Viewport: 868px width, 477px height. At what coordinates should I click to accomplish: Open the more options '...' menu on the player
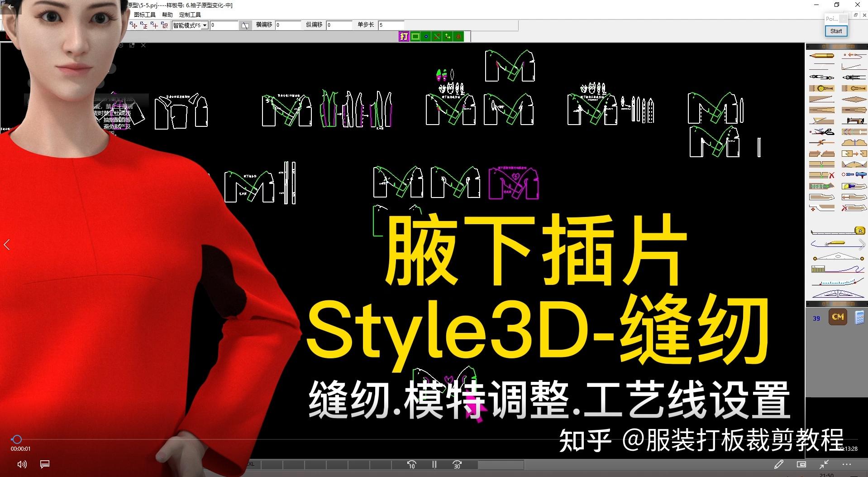[x=848, y=464]
